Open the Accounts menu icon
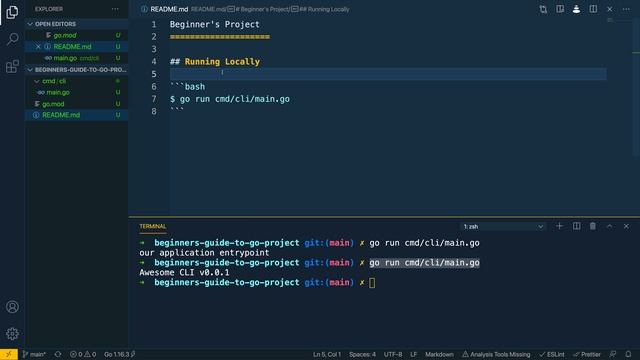This screenshot has width=640, height=360. click(x=12, y=307)
